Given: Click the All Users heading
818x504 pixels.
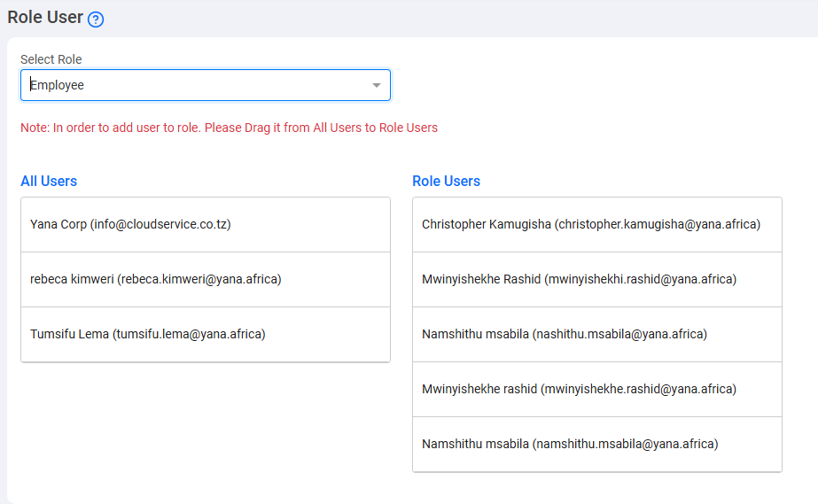Looking at the screenshot, I should [49, 182].
